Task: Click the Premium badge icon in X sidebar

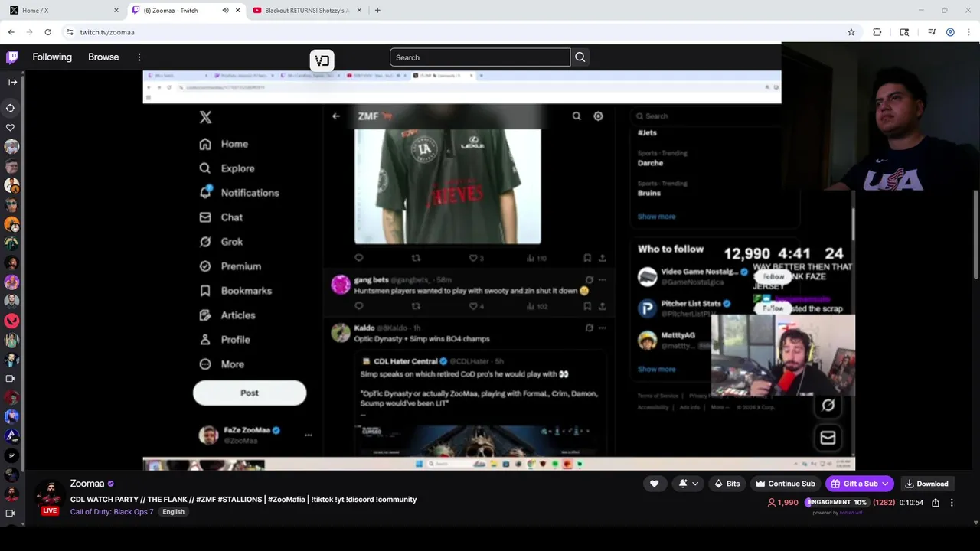Action: click(205, 266)
